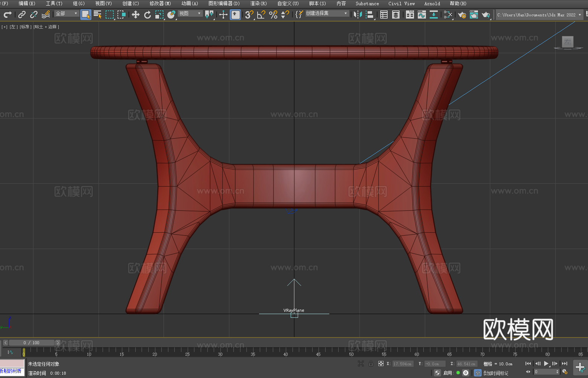Click the X coordinate field
The height and width of the screenshot is (378, 588).
coord(403,364)
